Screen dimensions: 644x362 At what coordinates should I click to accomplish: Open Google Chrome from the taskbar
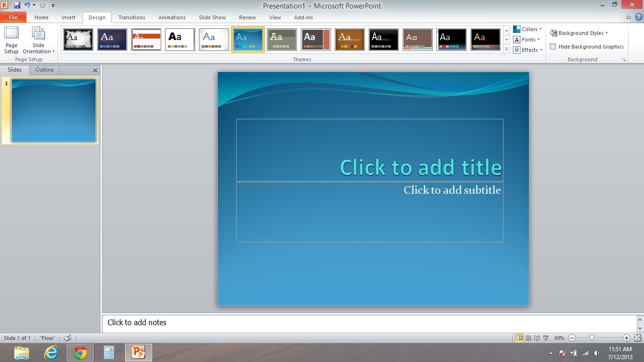pyautogui.click(x=80, y=353)
